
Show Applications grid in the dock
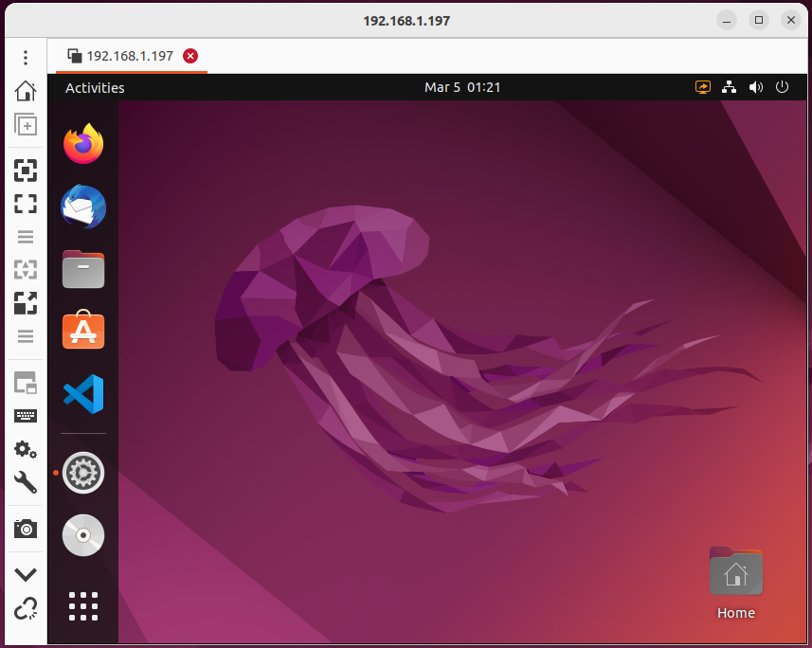(x=83, y=606)
